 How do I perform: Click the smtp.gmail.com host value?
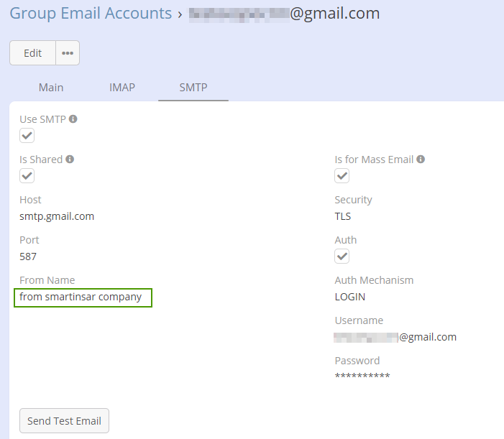[57, 216]
